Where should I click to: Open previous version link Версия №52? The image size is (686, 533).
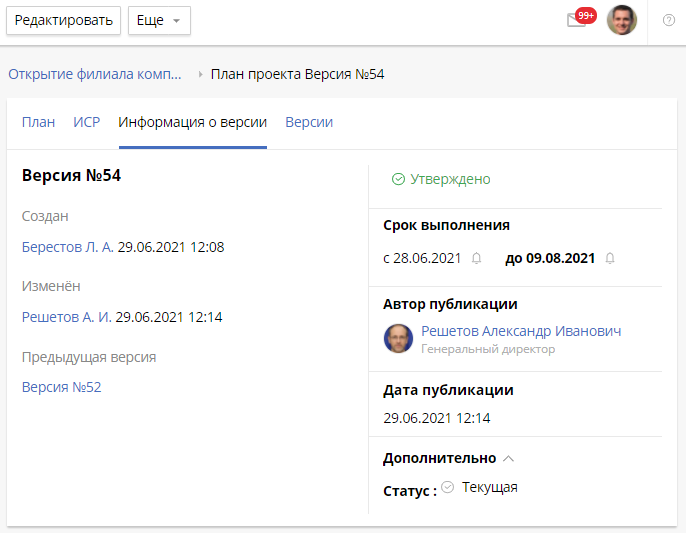(61, 387)
